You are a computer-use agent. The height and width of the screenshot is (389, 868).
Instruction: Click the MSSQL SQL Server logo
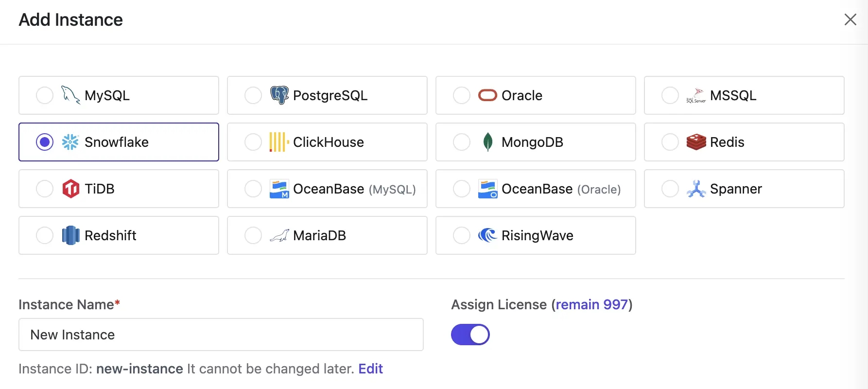(696, 95)
